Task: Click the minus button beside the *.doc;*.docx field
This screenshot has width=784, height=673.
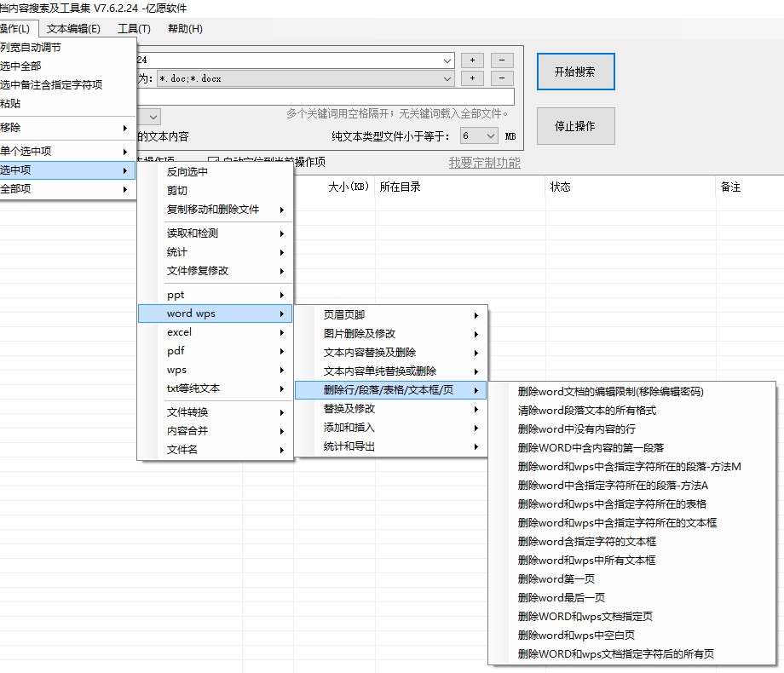Action: (x=502, y=78)
